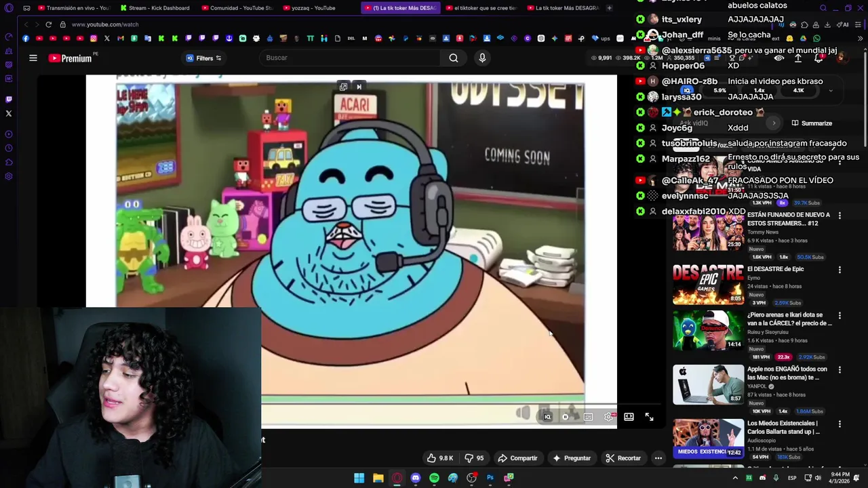Viewport: 868px width, 488px height.
Task: Show hidden system tray icons
Action: tap(735, 479)
